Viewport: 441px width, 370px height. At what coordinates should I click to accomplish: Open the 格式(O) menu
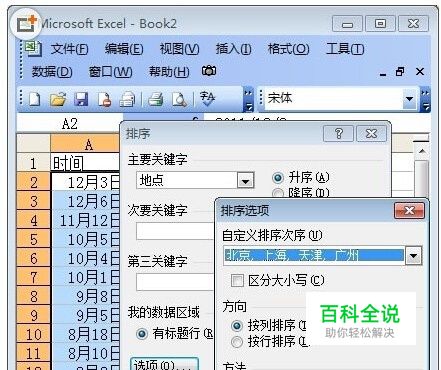coord(289,49)
